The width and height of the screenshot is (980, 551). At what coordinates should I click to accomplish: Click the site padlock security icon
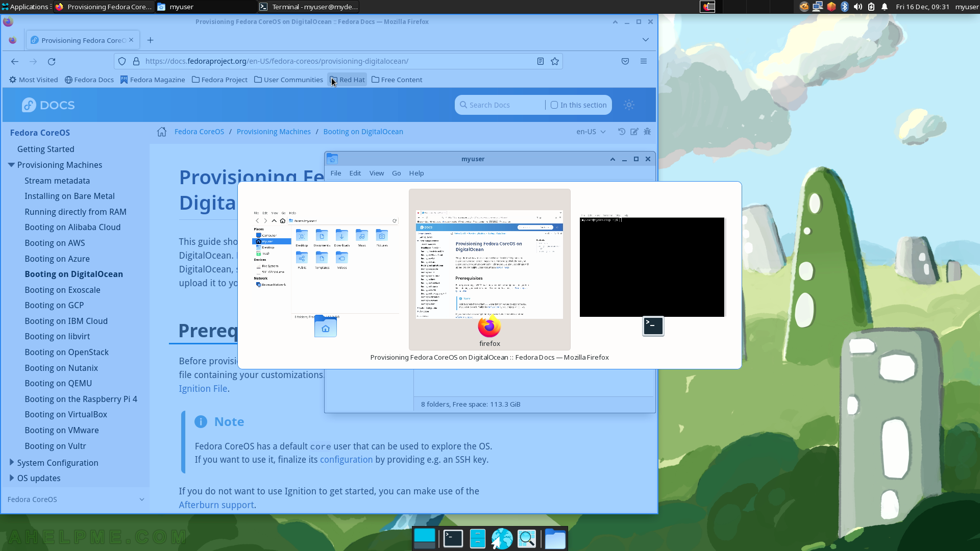(x=136, y=61)
